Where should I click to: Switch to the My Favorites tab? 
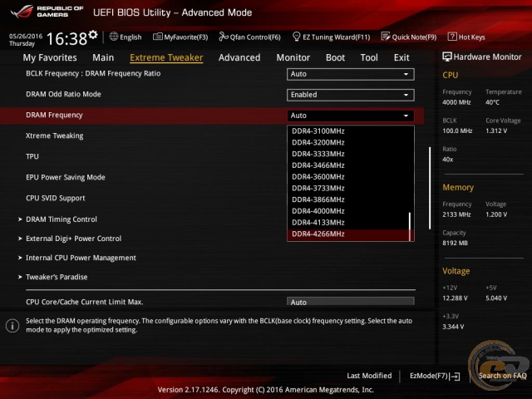point(50,57)
